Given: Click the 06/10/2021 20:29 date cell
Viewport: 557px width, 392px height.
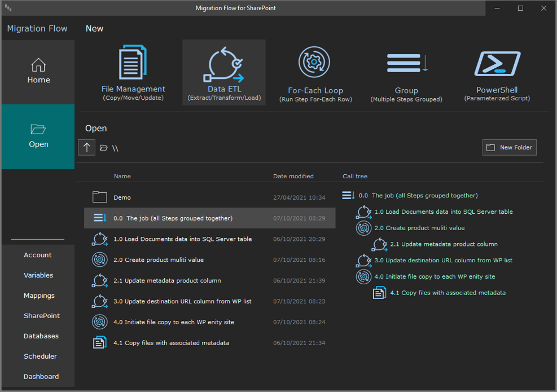Looking at the screenshot, I should (x=299, y=239).
